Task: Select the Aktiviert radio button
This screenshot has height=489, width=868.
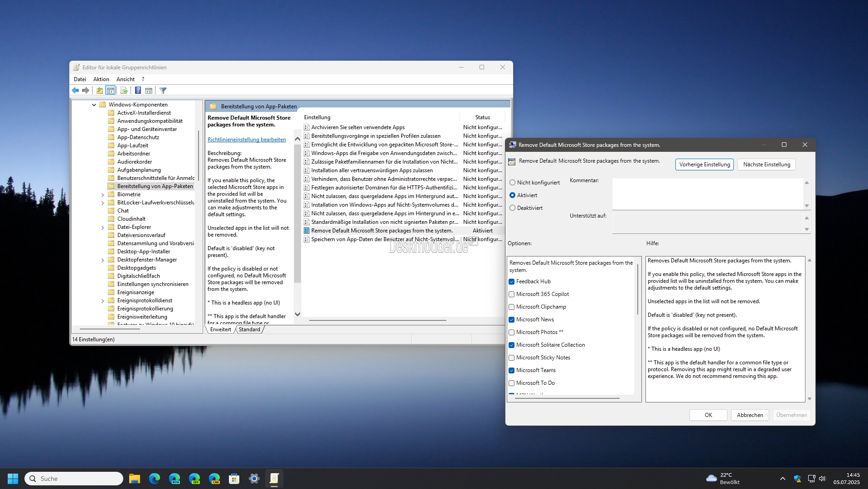Action: pos(513,195)
